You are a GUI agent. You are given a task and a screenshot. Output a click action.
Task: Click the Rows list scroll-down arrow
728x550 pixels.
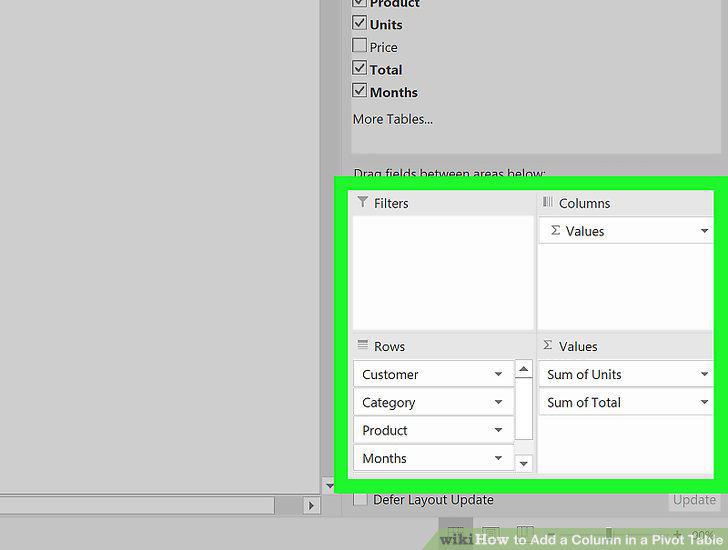[x=524, y=463]
